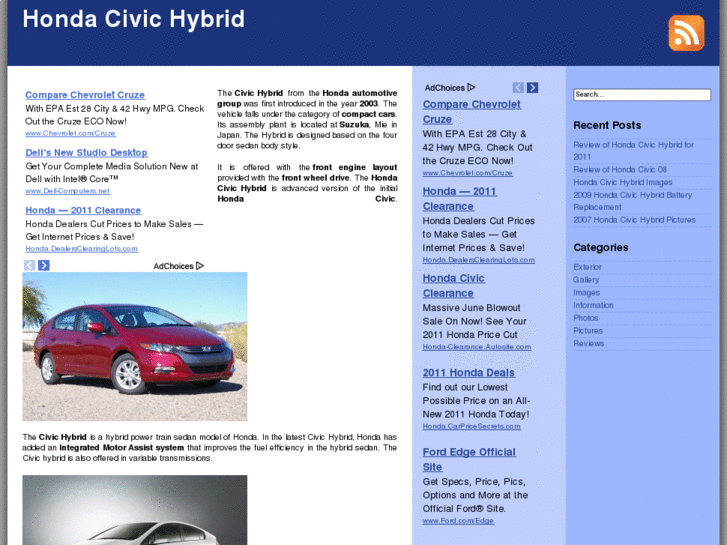The height and width of the screenshot is (545, 727).
Task: Open Dell's New Studio Desktop ad
Action: (86, 153)
